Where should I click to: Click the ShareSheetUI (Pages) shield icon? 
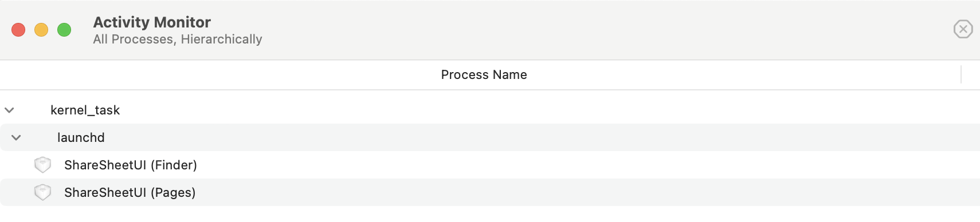[43, 192]
